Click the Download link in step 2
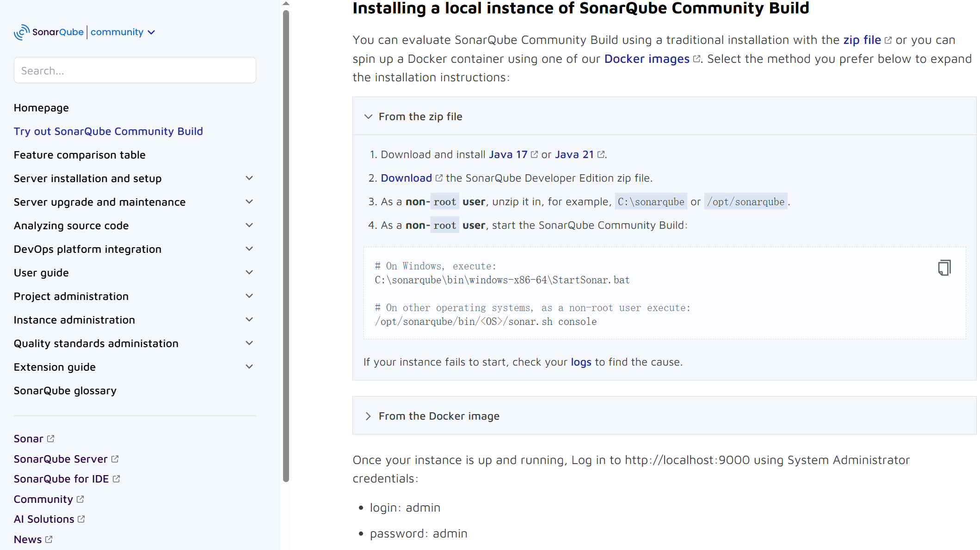980x550 pixels. [406, 178]
